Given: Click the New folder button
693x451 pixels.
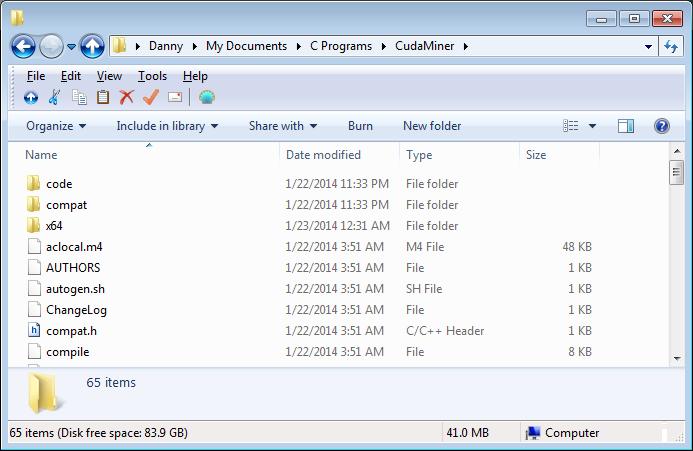Looking at the screenshot, I should [x=432, y=126].
